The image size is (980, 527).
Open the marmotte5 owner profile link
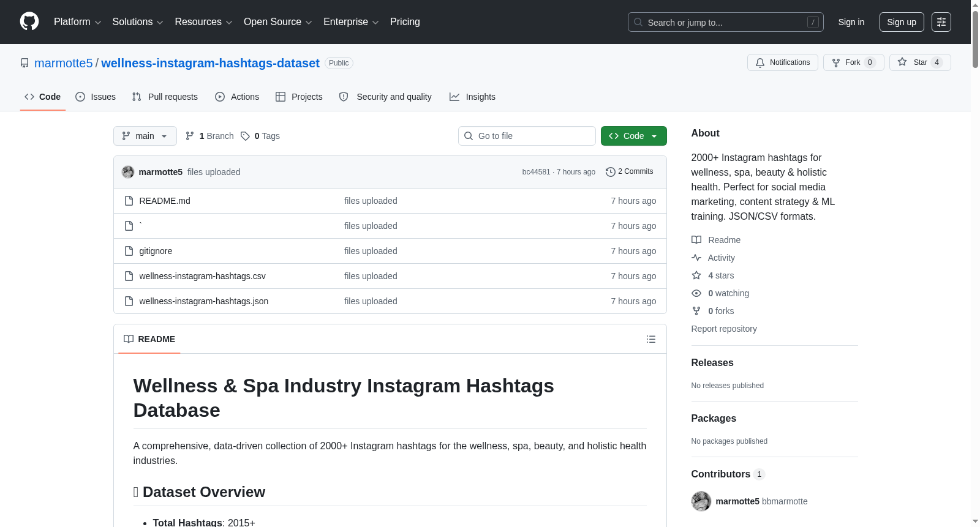[x=64, y=63]
